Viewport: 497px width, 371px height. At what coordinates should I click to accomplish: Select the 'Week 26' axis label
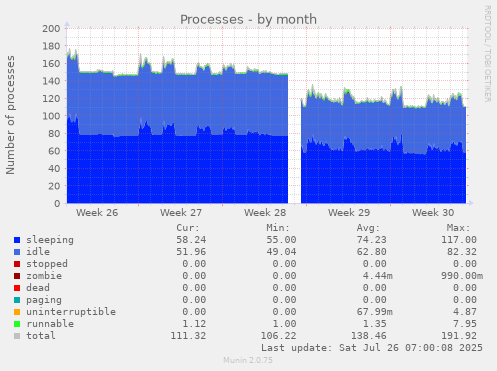pyautogui.click(x=97, y=213)
